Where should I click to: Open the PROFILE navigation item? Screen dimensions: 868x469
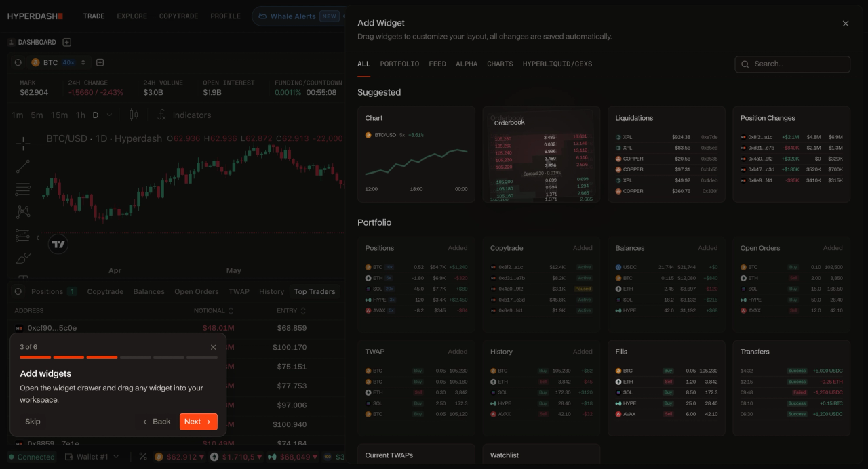[225, 16]
